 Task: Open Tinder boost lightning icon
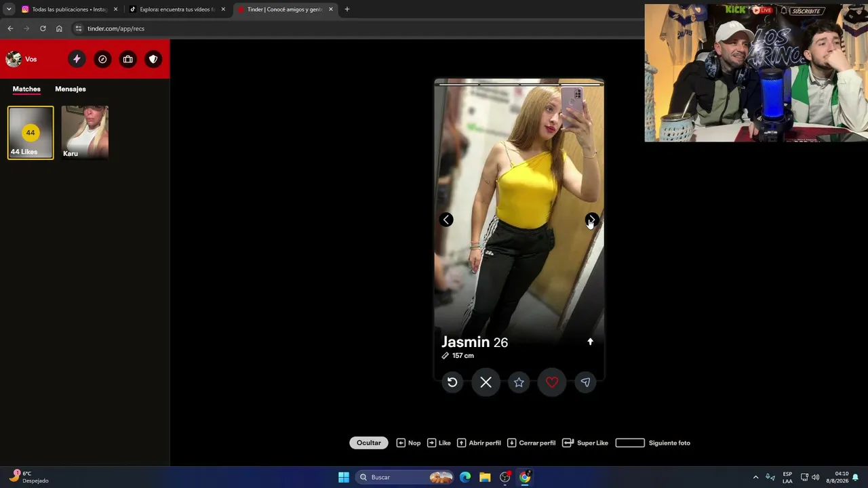click(77, 59)
